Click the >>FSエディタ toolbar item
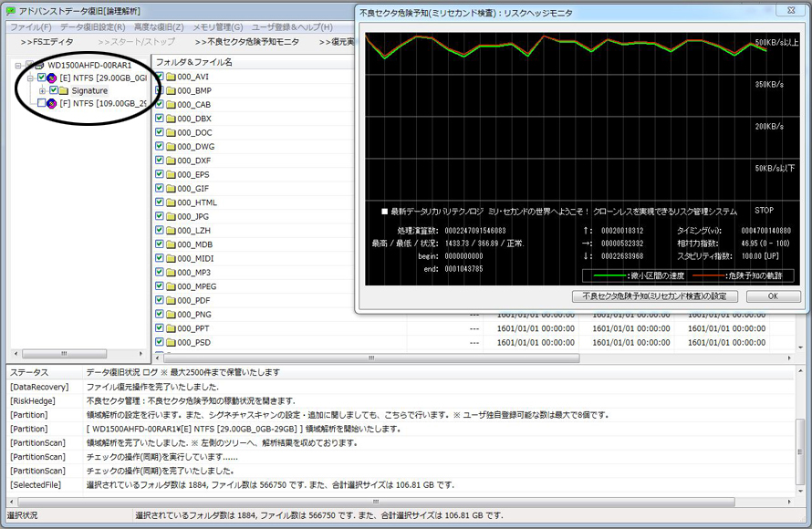 point(47,42)
